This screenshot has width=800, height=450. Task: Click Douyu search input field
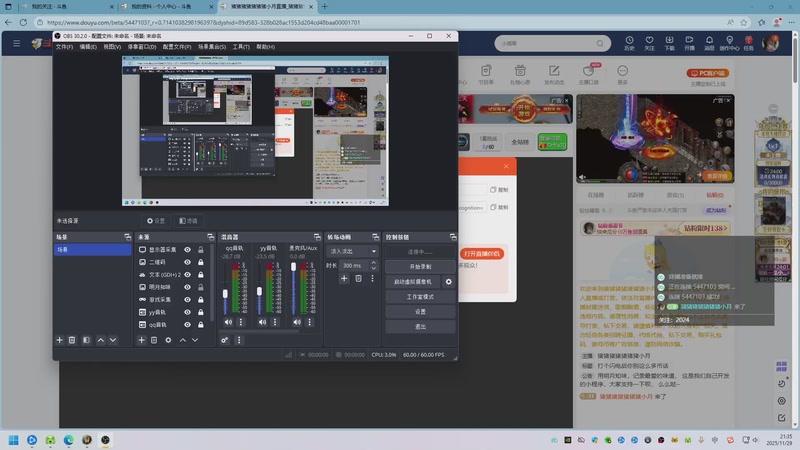(546, 43)
